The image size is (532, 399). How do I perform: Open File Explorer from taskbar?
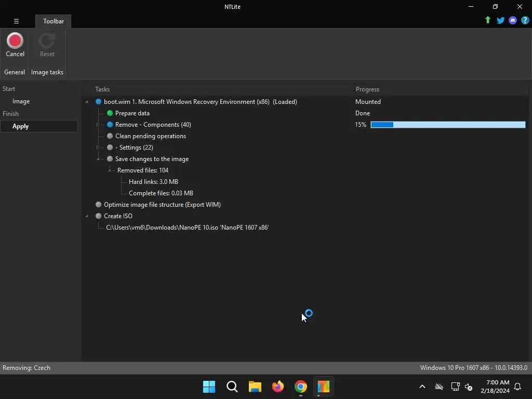point(255,387)
